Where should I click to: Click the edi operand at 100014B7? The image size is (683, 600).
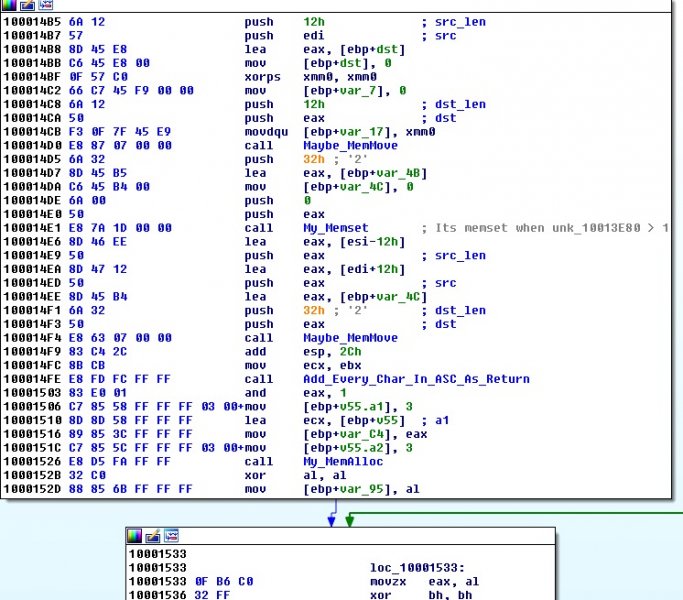[x=314, y=36]
